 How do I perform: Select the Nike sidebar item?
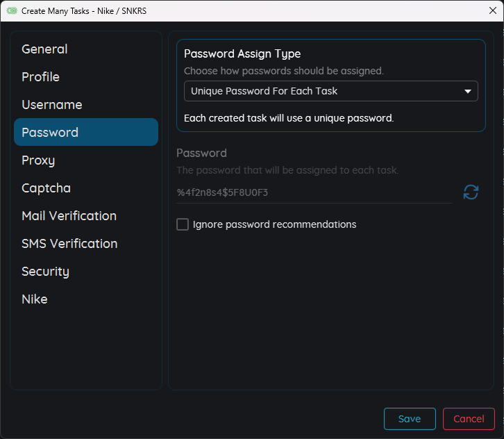[35, 299]
